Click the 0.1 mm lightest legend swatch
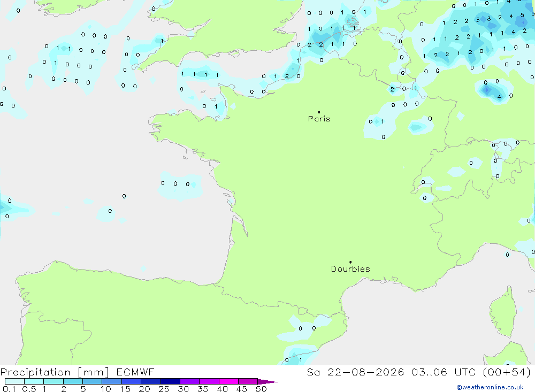 pos(14,381)
